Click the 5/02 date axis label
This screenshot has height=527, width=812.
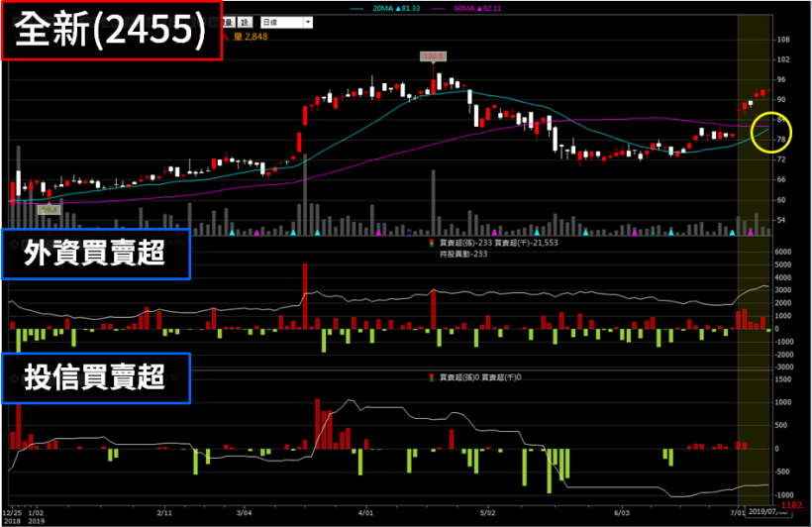488,513
